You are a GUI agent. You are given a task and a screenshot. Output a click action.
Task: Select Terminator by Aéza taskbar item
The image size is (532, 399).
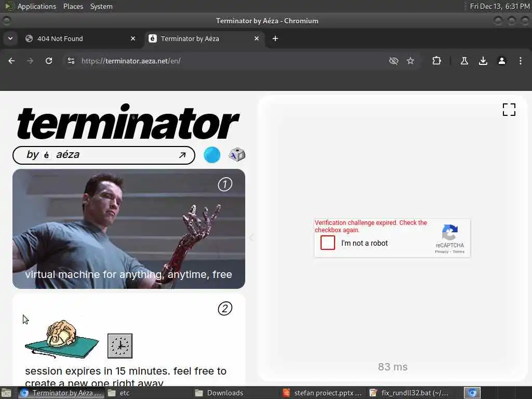click(61, 393)
